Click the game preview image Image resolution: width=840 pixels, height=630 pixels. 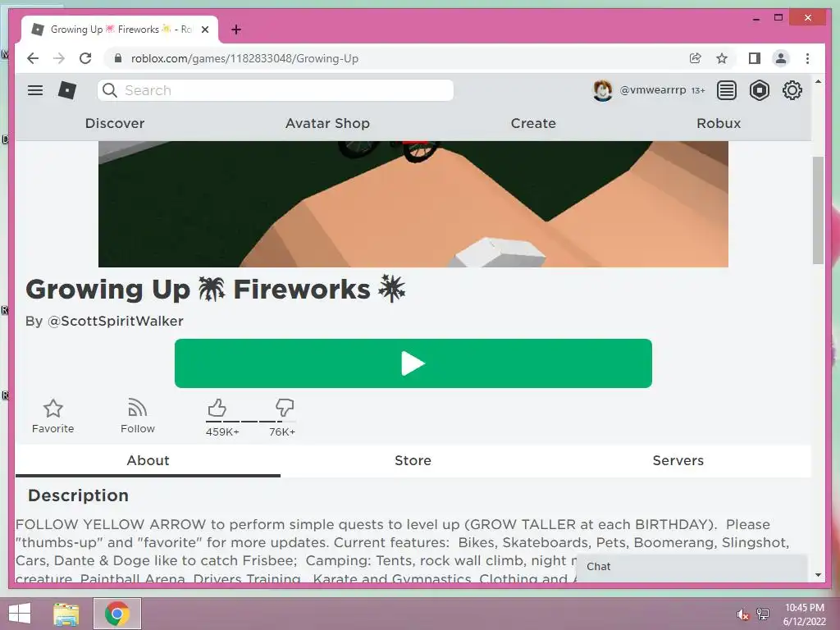click(x=413, y=204)
